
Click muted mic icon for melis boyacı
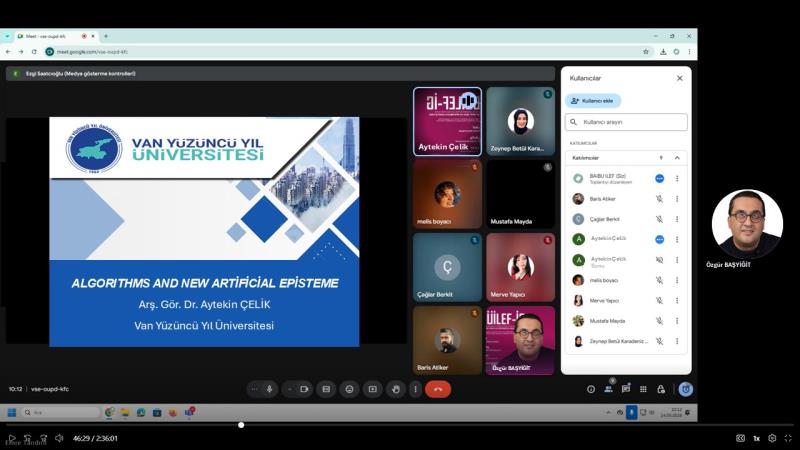coord(659,280)
